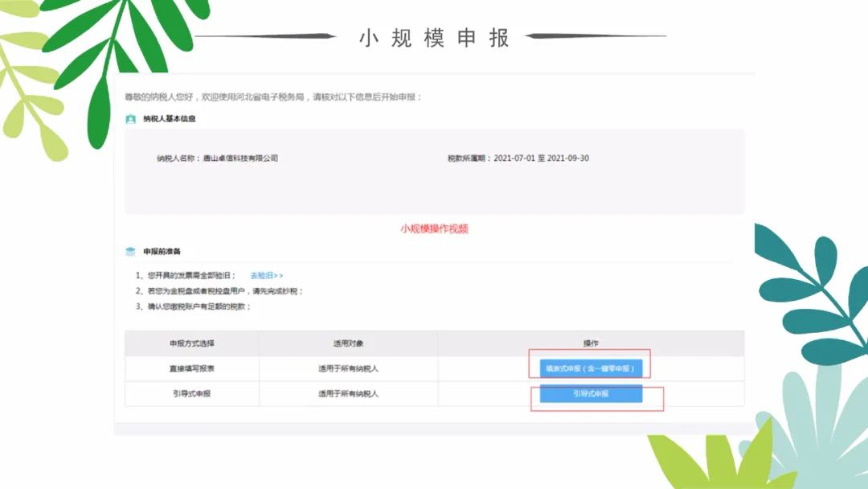
Task: Click the 直接填写报表 table cell
Action: click(x=191, y=368)
